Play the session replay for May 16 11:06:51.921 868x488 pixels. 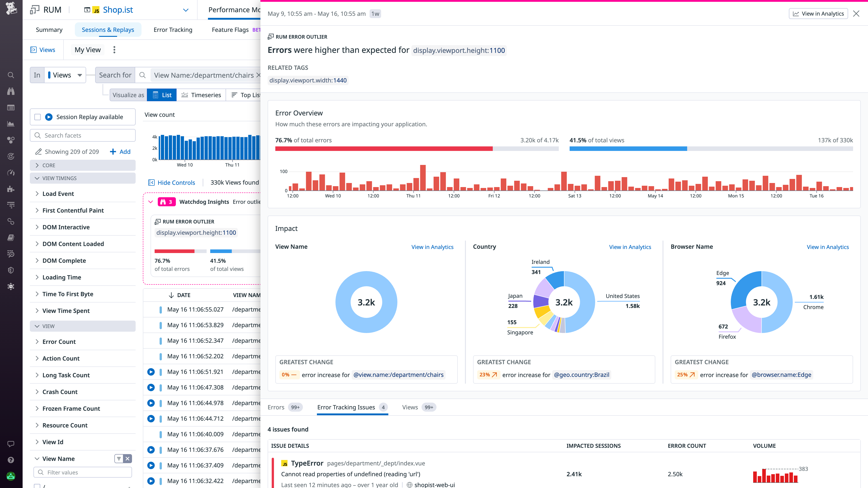pyautogui.click(x=151, y=372)
